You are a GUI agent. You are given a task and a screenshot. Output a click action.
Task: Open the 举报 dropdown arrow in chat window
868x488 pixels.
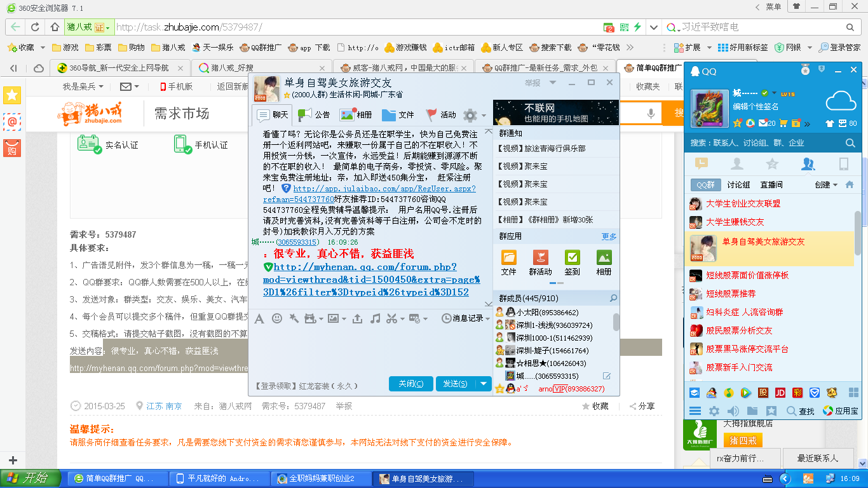point(553,83)
